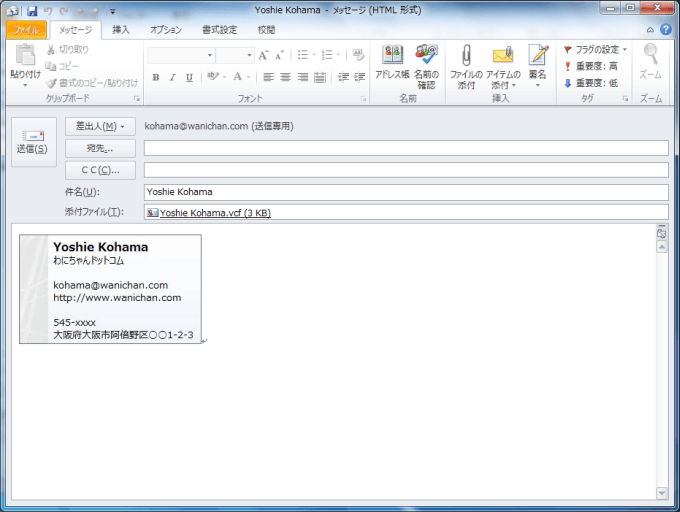Toggle underline formatting
This screenshot has width=680, height=512.
(x=189, y=77)
